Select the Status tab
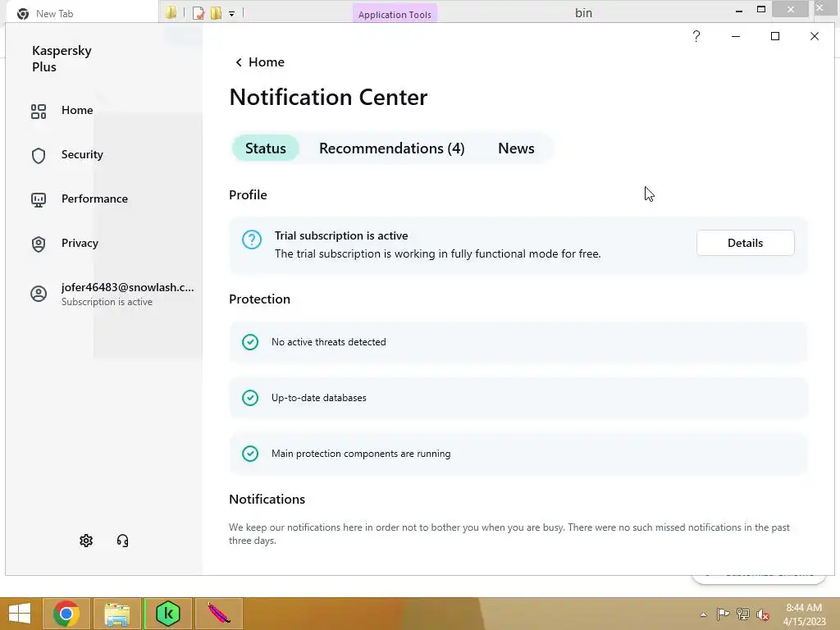 tap(265, 148)
